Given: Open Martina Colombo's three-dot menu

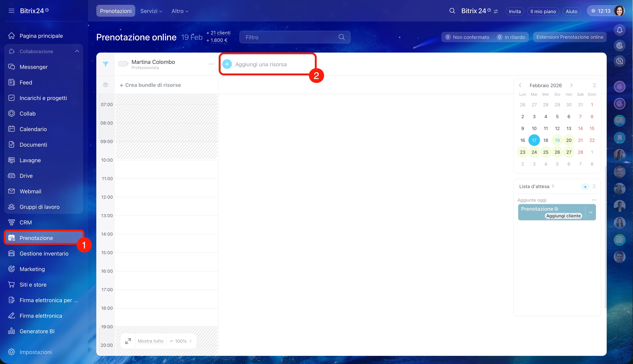Looking at the screenshot, I should tap(211, 64).
